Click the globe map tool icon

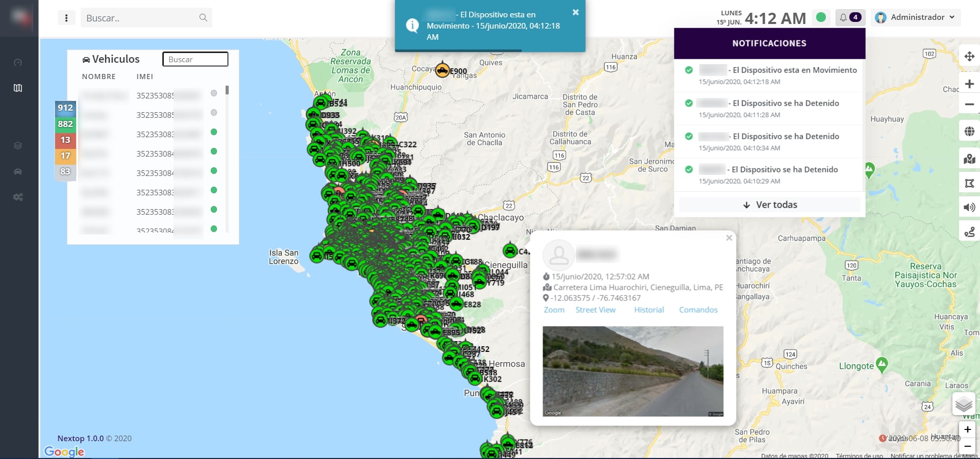[x=969, y=132]
